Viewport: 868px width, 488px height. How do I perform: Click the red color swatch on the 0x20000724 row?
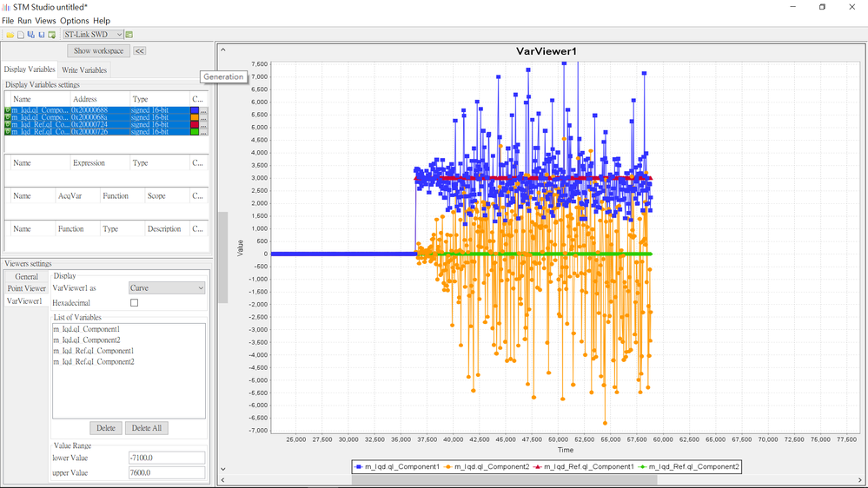195,125
